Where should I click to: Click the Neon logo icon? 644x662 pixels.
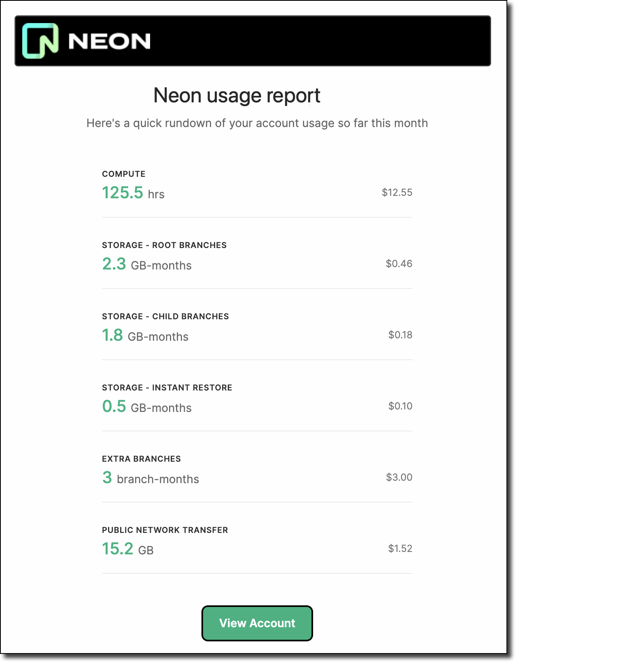coord(40,40)
